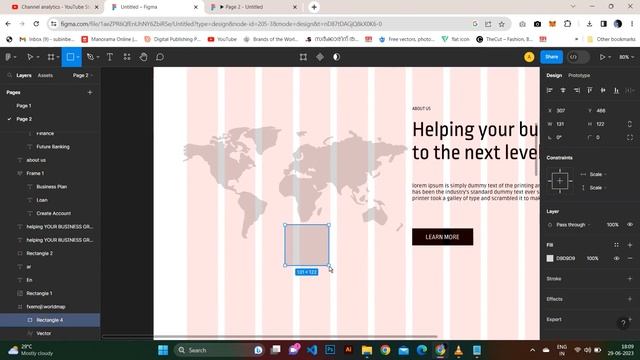Click the blue Share button
This screenshot has width=640, height=360.
tap(551, 57)
